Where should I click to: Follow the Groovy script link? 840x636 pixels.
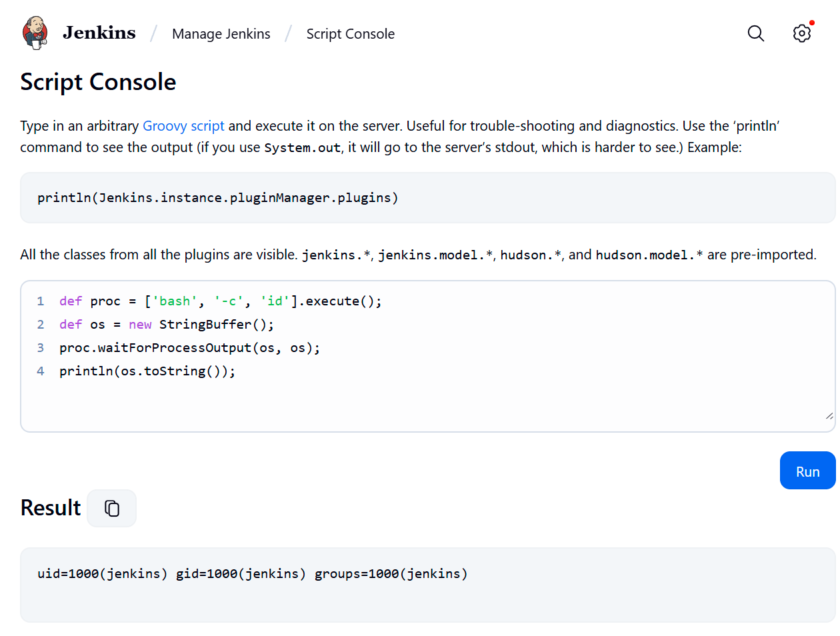[183, 126]
